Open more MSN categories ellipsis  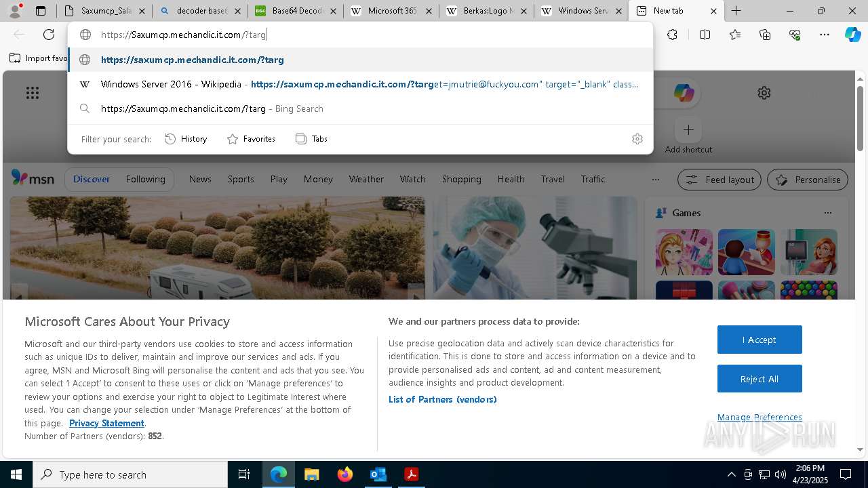(x=655, y=180)
